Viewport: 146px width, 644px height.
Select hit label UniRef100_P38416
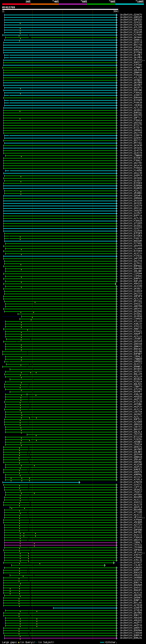(x=131, y=93)
